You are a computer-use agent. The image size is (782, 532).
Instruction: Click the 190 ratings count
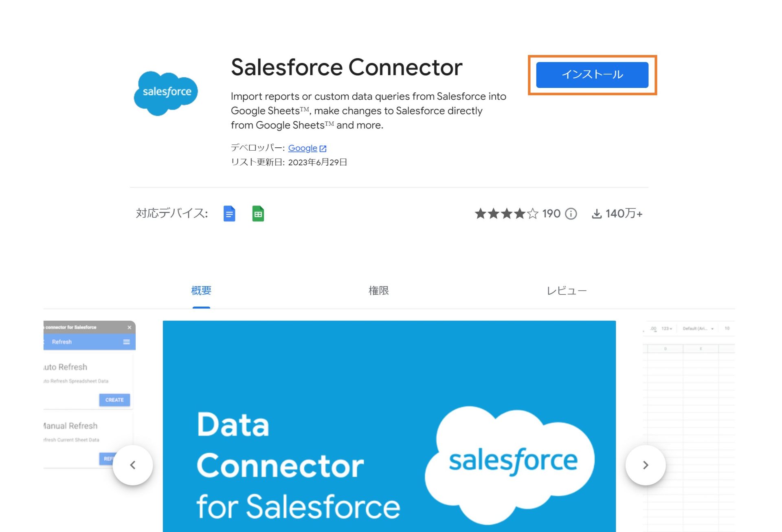click(x=551, y=213)
